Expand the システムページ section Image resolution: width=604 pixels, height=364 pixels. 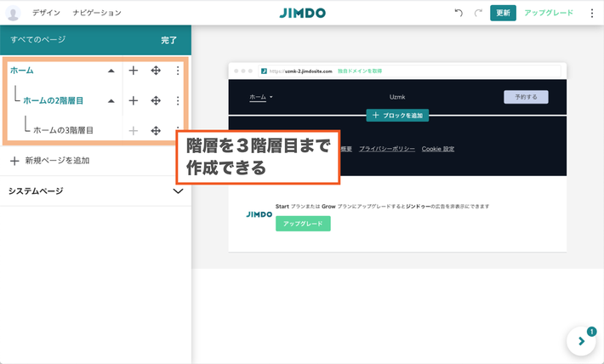tap(178, 191)
